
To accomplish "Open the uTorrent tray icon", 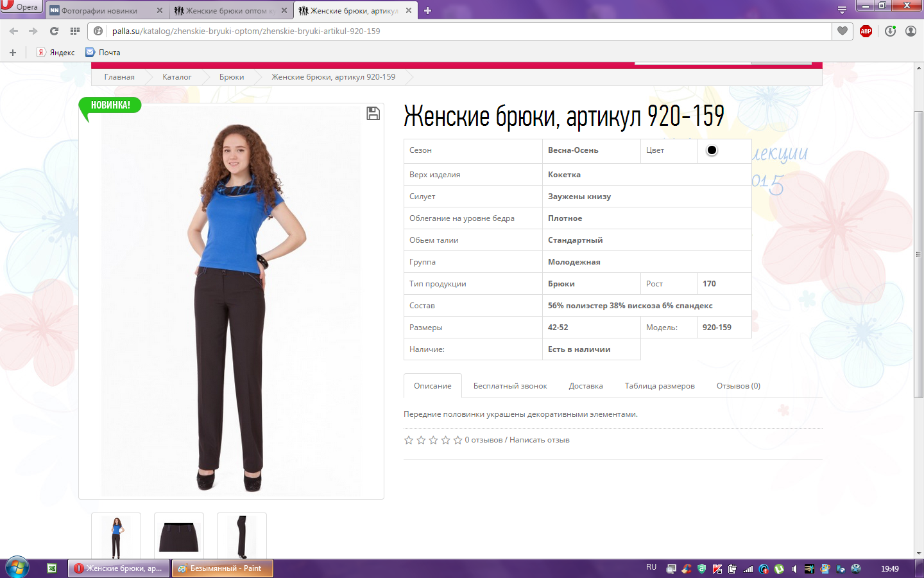I will click(x=779, y=568).
